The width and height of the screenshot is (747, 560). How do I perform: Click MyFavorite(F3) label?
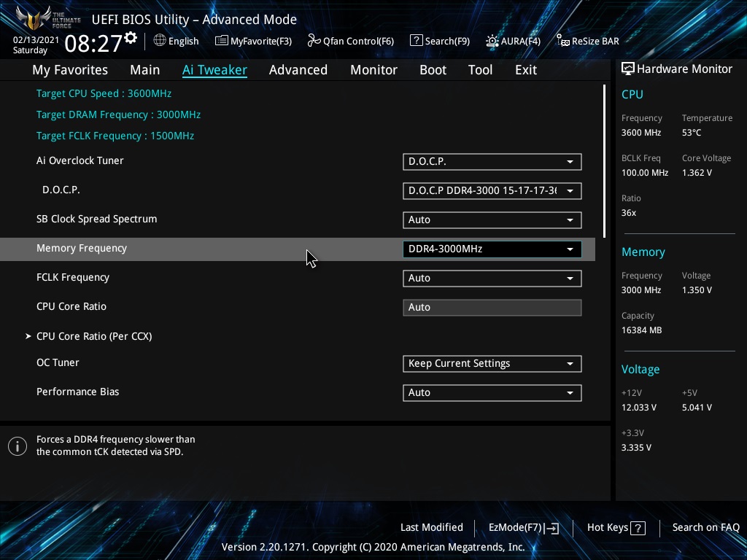(261, 42)
